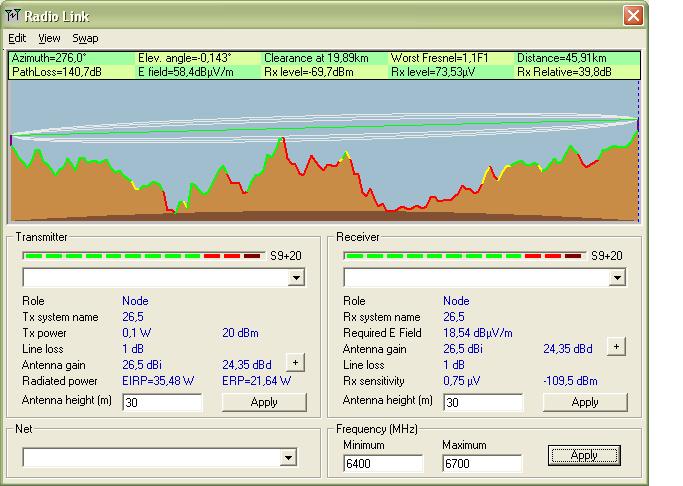The width and height of the screenshot is (683, 486).
Task: Click the transmitter signal strength meter
Action: coord(144,256)
